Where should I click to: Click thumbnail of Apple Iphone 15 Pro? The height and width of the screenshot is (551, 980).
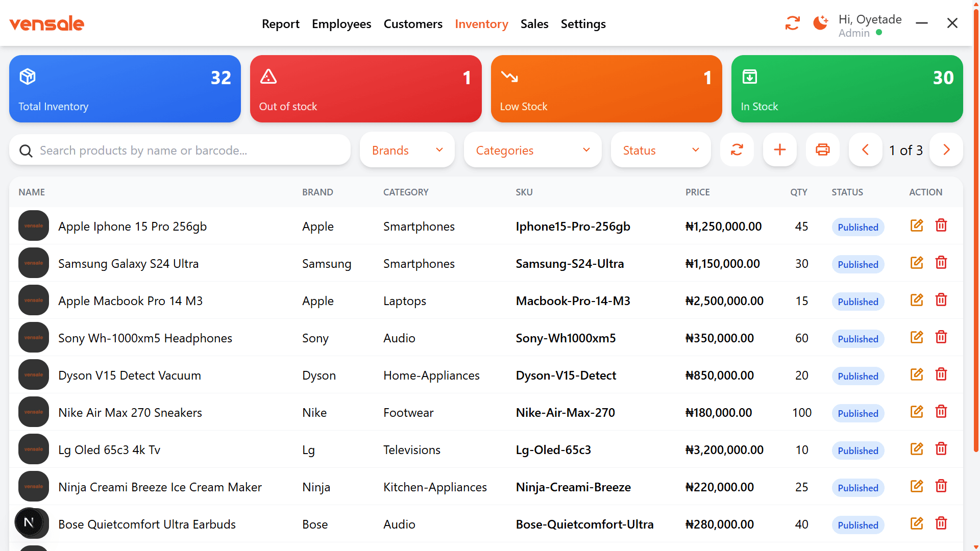click(34, 226)
